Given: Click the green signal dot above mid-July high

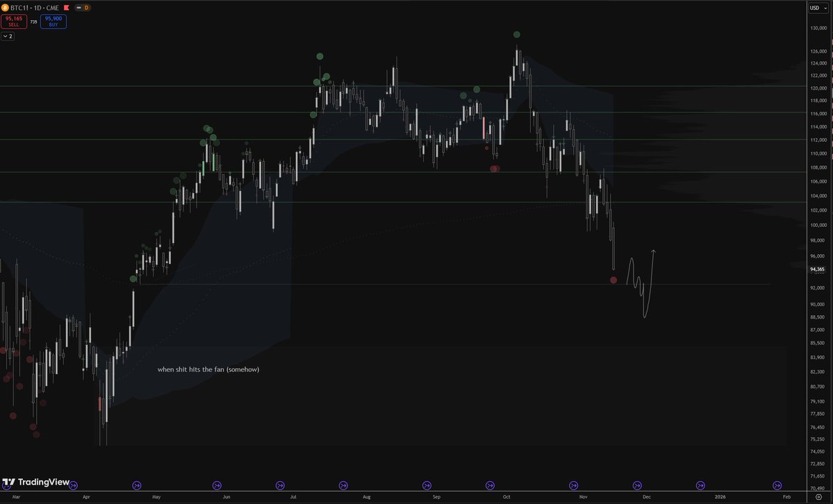Looking at the screenshot, I should [320, 56].
